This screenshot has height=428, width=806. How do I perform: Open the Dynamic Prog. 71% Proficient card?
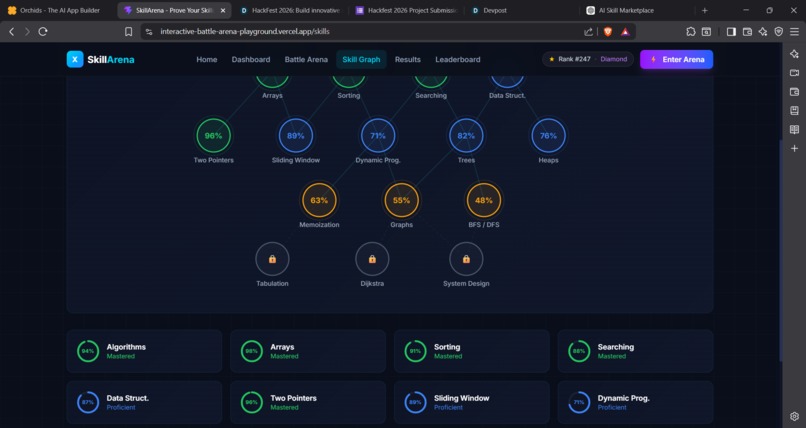coord(635,402)
